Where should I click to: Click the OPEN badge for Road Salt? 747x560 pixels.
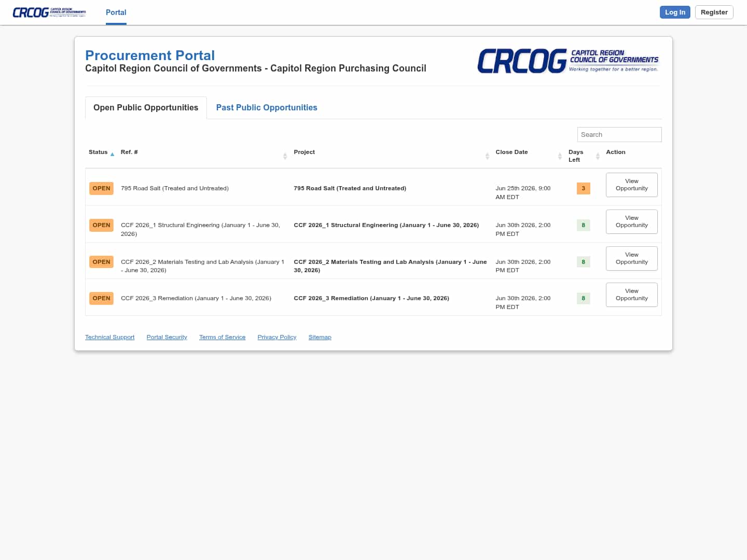[x=101, y=188]
